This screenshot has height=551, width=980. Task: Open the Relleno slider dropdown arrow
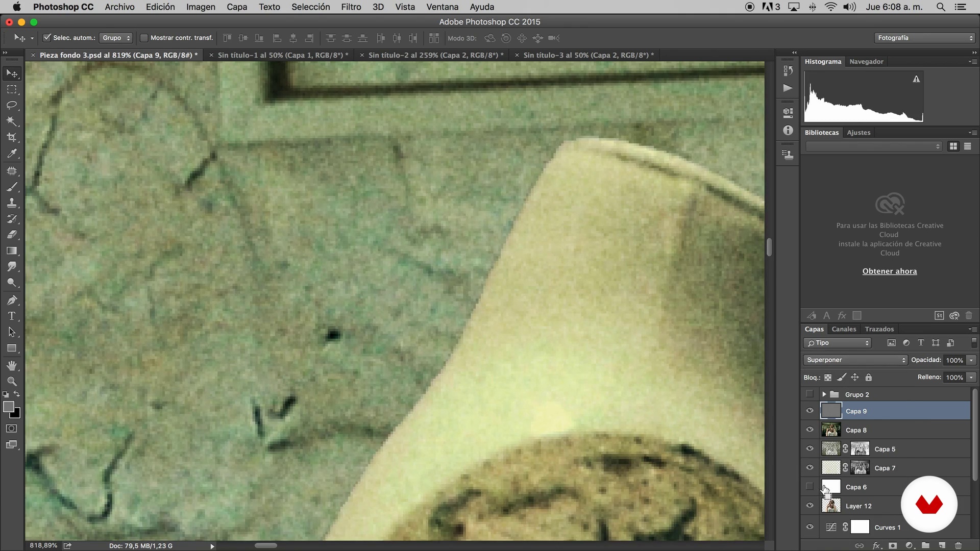coord(971,378)
